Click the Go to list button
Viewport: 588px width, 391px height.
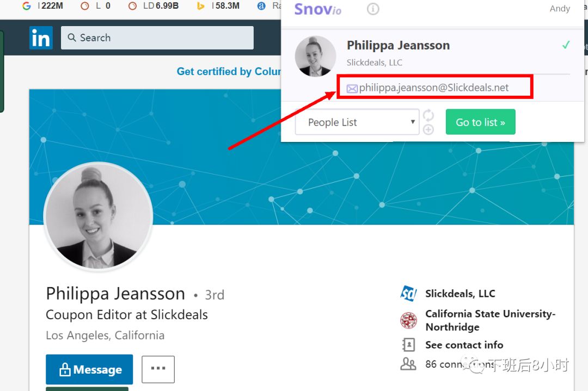480,122
